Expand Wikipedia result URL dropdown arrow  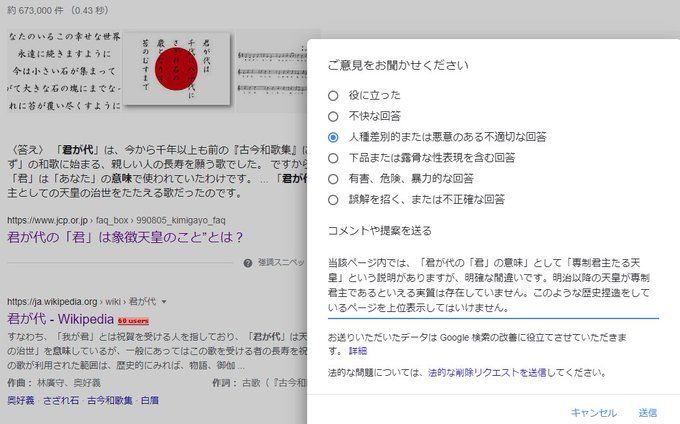click(164, 302)
